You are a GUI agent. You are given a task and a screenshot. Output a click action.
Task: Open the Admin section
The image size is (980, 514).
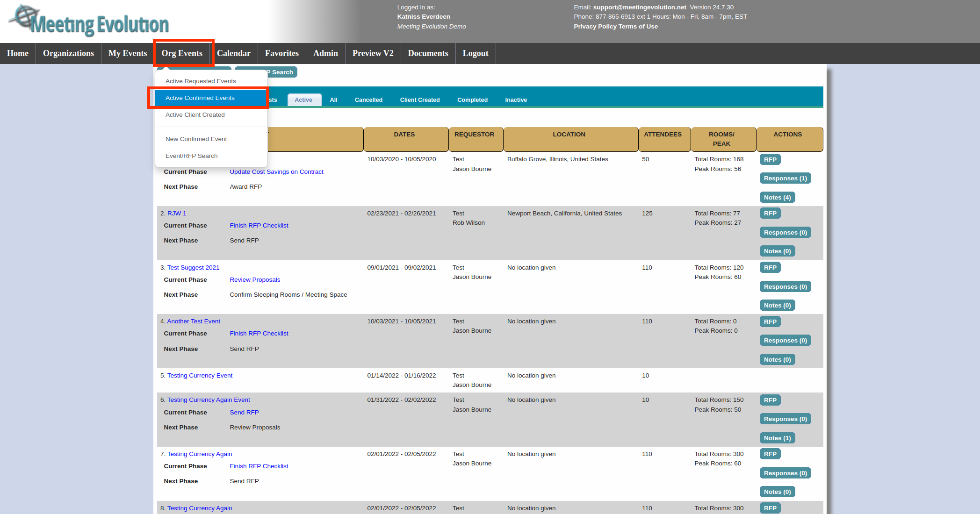325,53
